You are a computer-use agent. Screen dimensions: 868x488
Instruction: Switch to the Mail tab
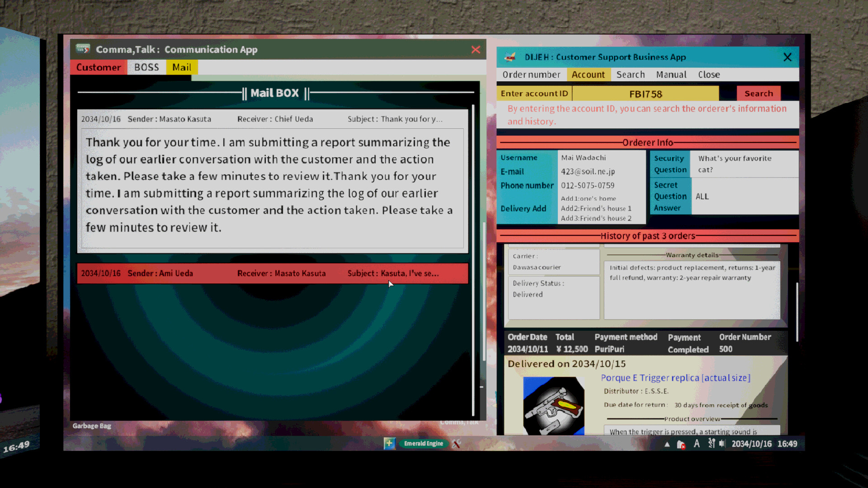tap(182, 67)
